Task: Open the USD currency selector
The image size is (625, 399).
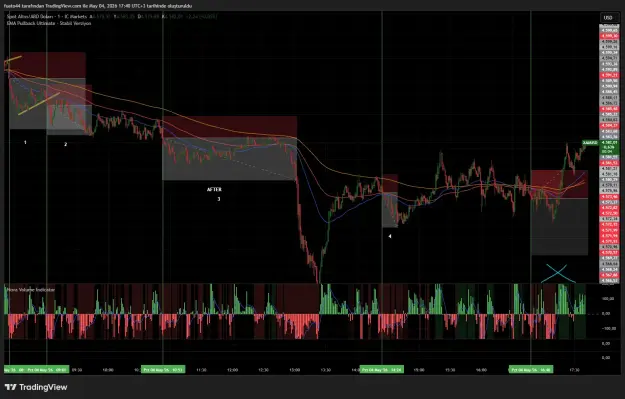Action: click(608, 18)
